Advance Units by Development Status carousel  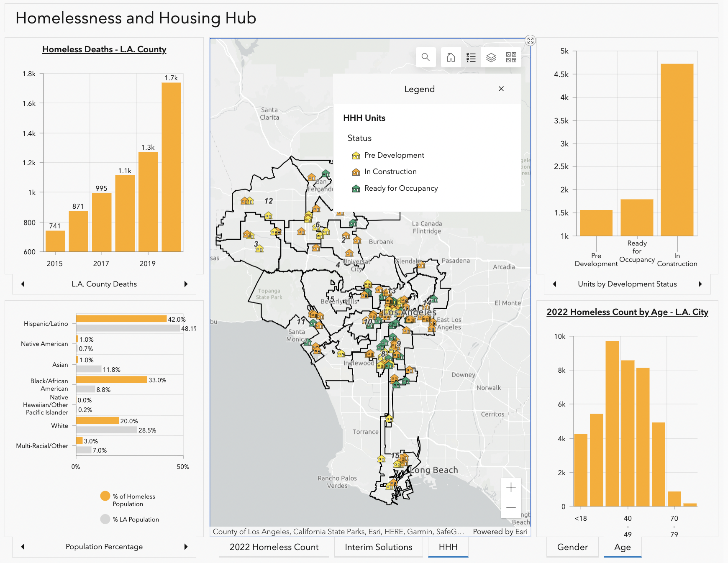pos(700,284)
